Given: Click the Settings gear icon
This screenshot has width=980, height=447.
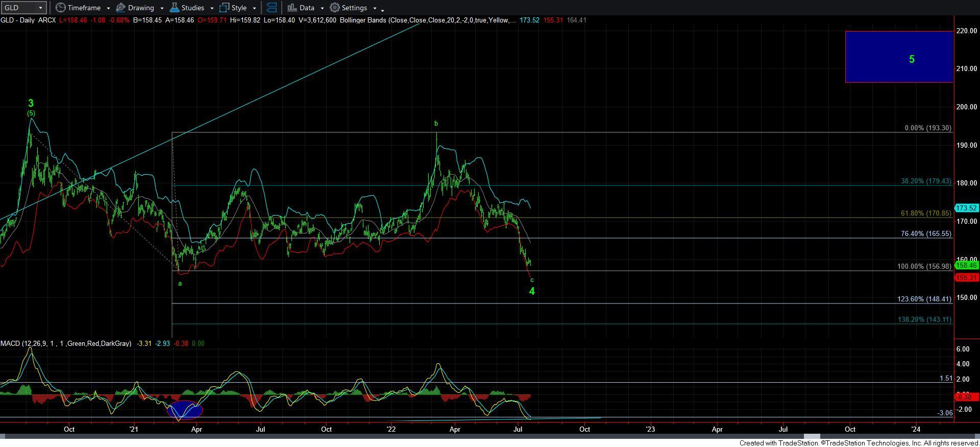Looking at the screenshot, I should 335,8.
